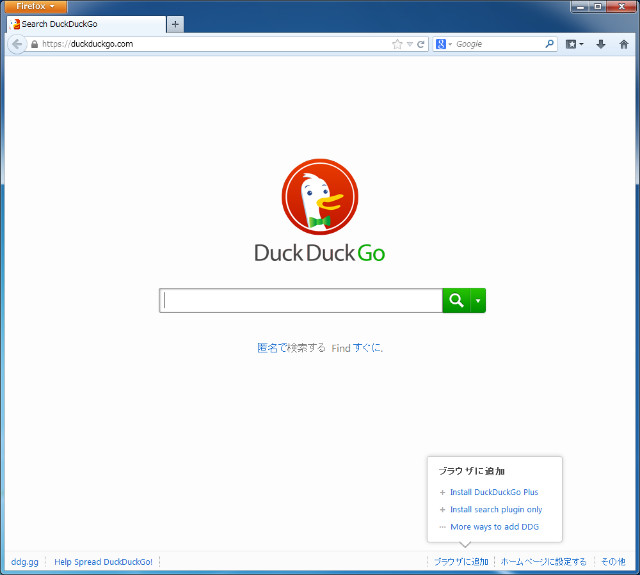
Task: Open the 匿名で link
Action: (273, 348)
